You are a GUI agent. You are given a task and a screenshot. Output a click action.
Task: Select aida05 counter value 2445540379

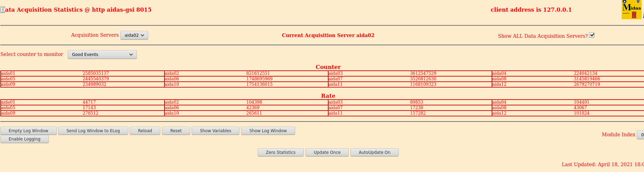pos(96,79)
